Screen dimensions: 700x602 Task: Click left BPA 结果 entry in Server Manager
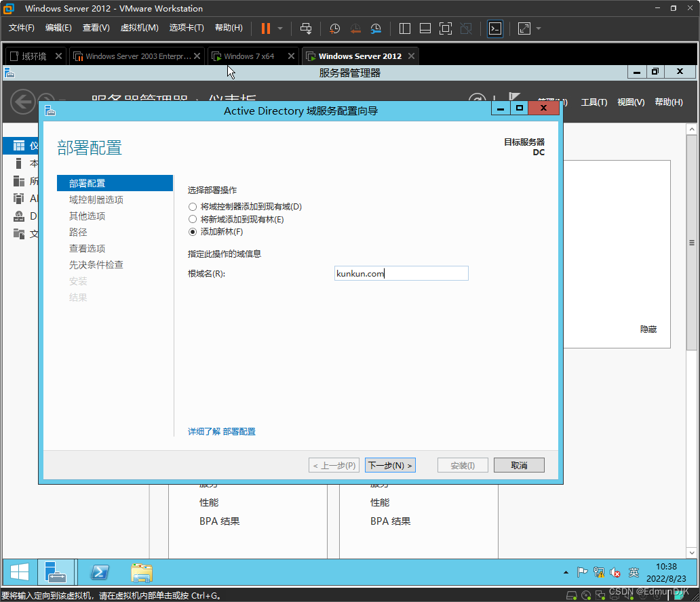pos(219,521)
